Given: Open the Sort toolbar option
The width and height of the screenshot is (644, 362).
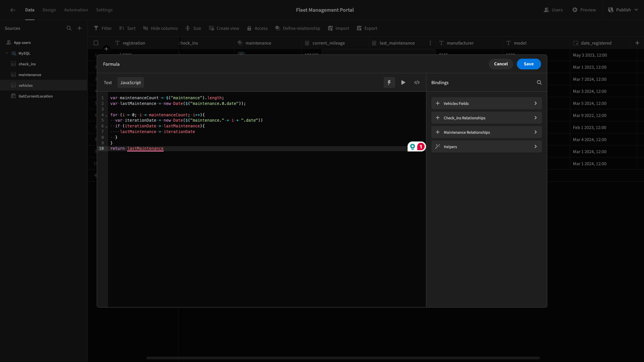Looking at the screenshot, I should (x=127, y=28).
